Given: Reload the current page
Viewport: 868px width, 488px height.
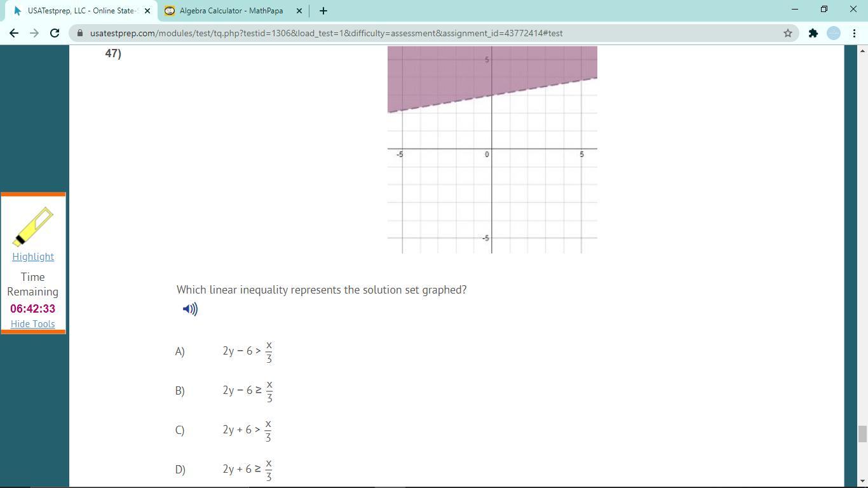Looking at the screenshot, I should click(x=55, y=33).
